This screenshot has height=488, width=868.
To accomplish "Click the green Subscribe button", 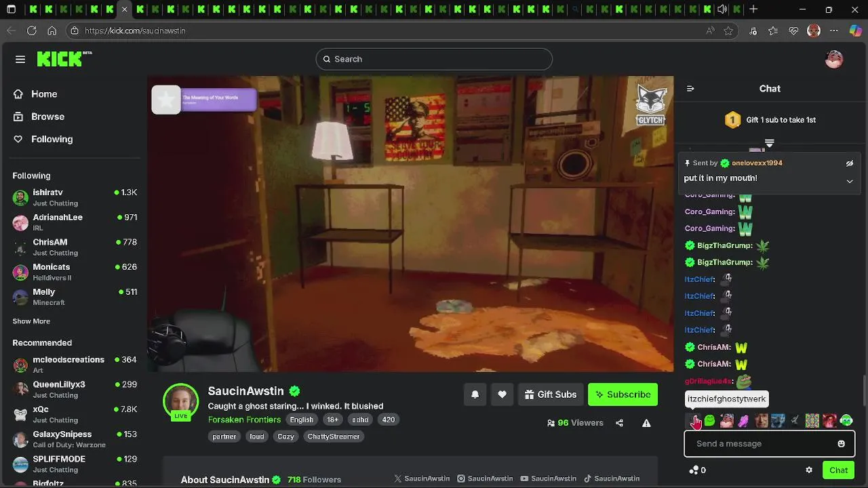I will coord(623,394).
